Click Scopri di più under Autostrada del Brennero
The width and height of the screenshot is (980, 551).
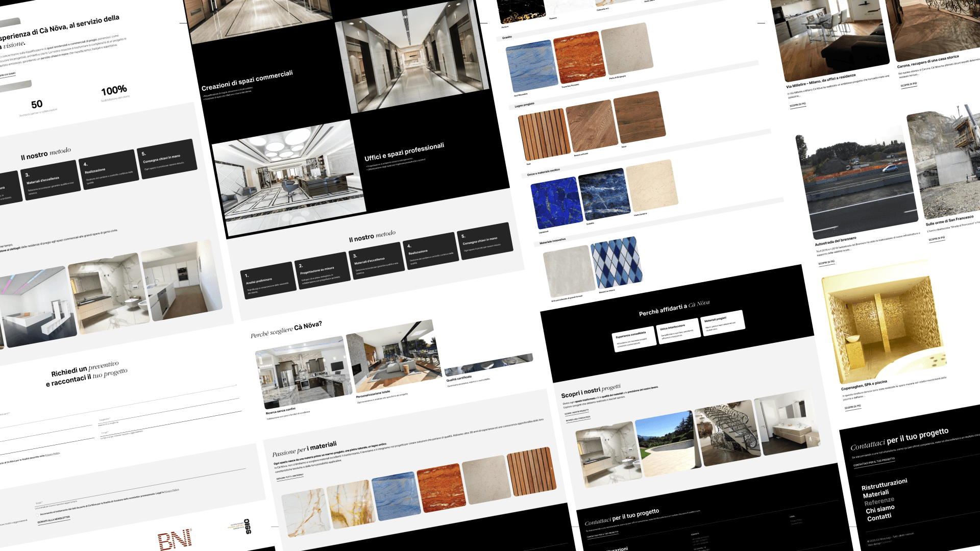826,262
